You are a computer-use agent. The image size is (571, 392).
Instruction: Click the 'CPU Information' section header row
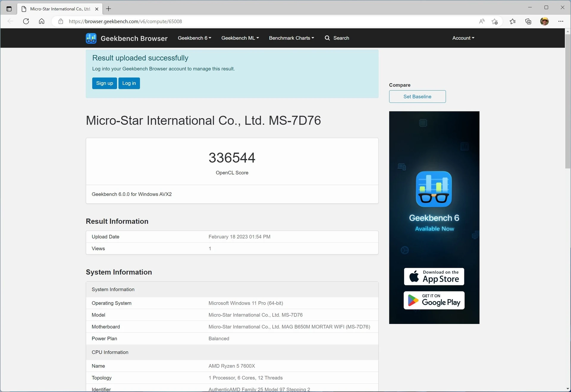click(x=232, y=352)
